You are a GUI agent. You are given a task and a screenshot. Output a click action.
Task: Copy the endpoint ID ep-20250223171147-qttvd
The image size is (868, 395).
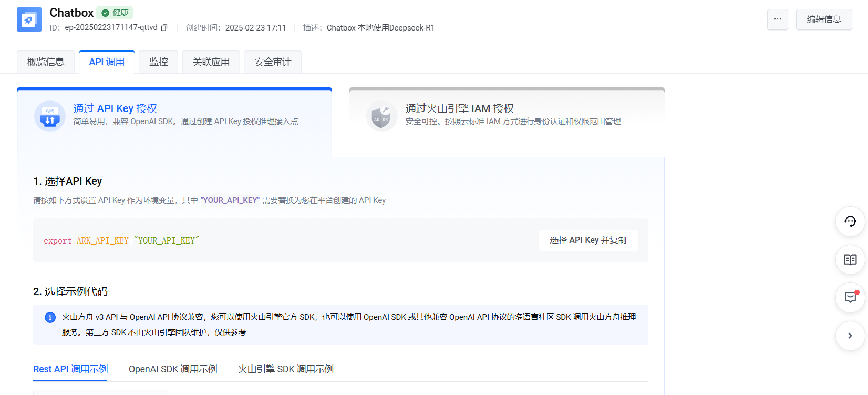164,28
